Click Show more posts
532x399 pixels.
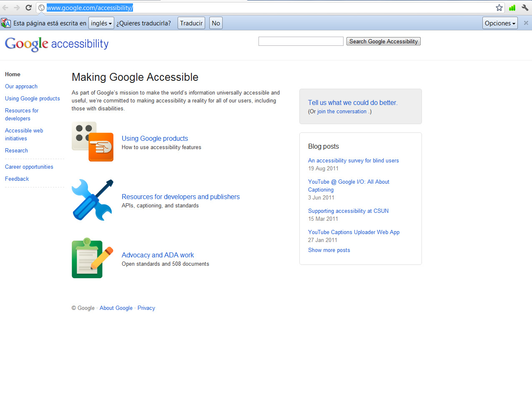pyautogui.click(x=329, y=250)
